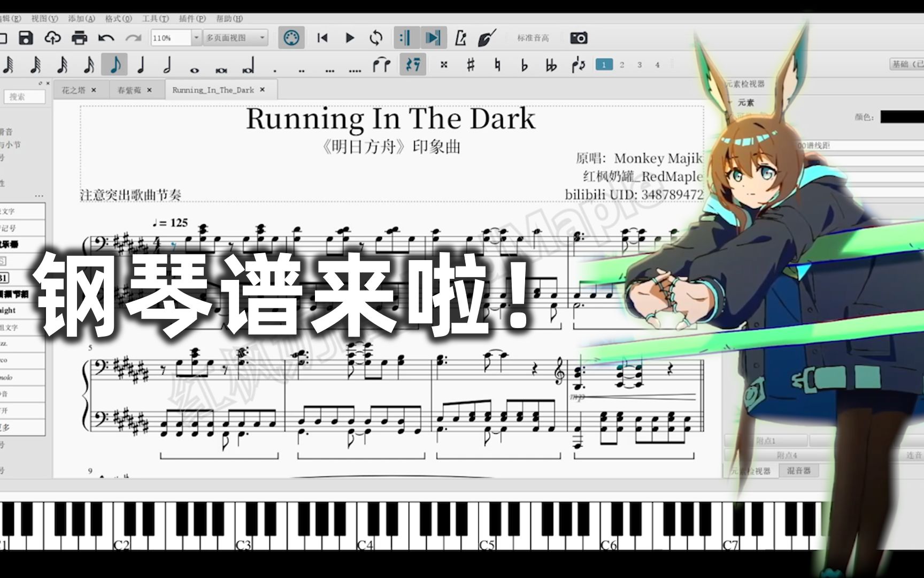Click the redo arrow icon
The image size is (924, 578).
[133, 38]
